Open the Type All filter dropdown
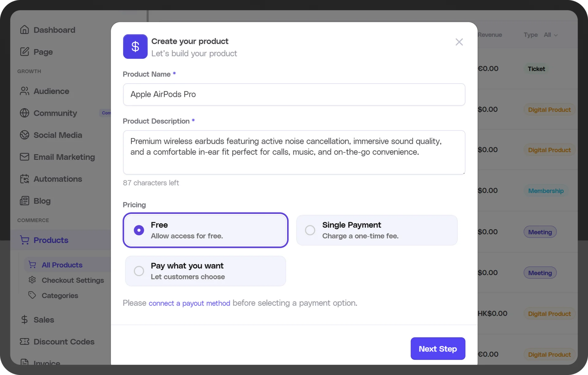This screenshot has width=588, height=375. (551, 35)
